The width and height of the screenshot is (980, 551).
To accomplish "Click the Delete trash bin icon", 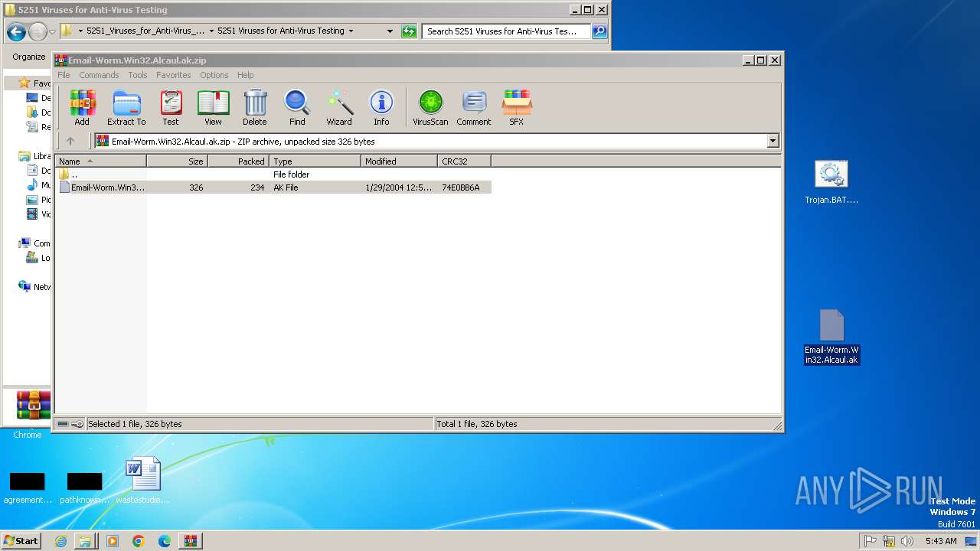I will (x=255, y=108).
